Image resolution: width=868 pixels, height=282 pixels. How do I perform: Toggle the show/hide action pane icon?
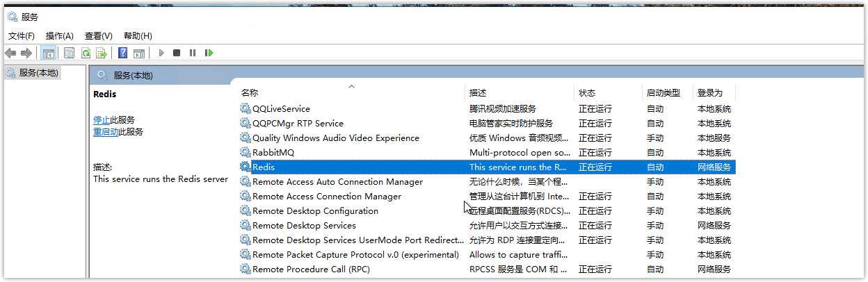[139, 53]
